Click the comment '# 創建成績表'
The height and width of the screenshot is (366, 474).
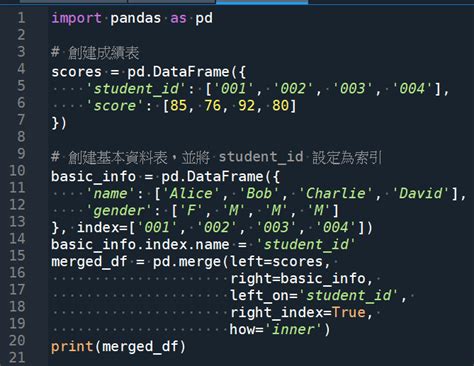pyautogui.click(x=95, y=53)
